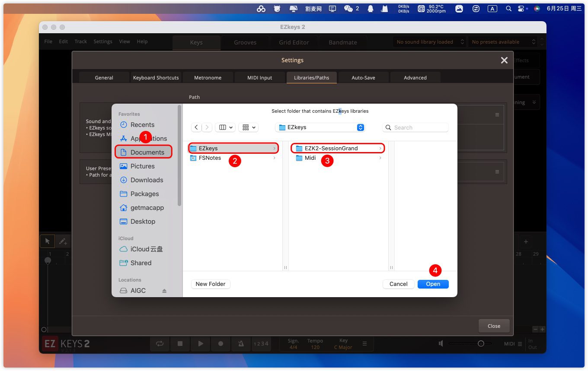Click the Record button in transport

[220, 343]
